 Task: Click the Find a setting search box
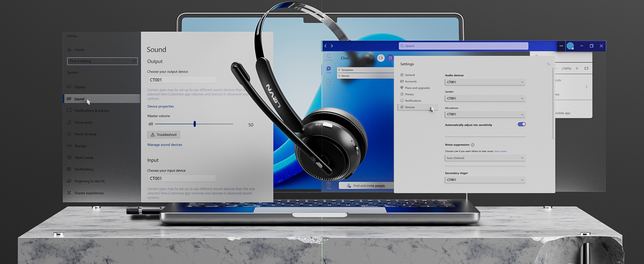point(102,61)
